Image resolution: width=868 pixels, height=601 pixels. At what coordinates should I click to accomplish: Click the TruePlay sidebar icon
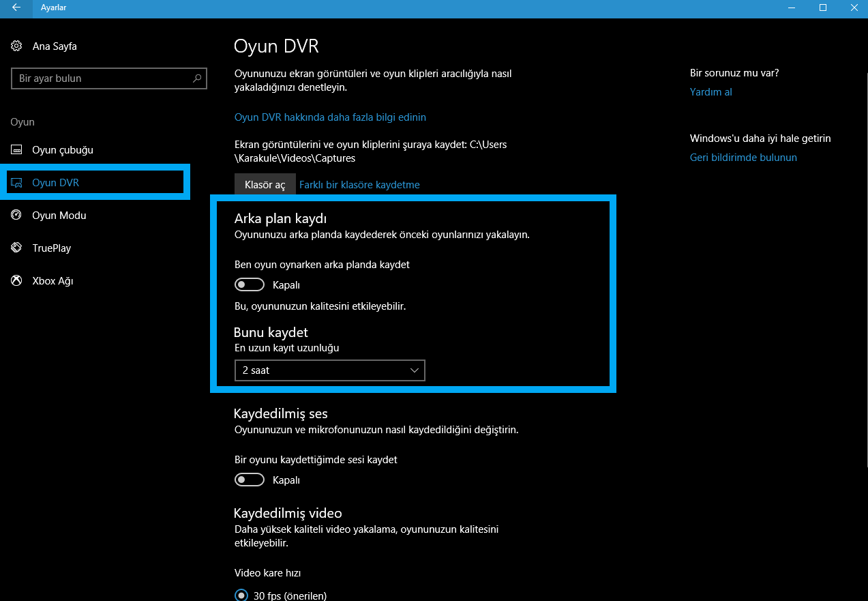click(x=16, y=248)
